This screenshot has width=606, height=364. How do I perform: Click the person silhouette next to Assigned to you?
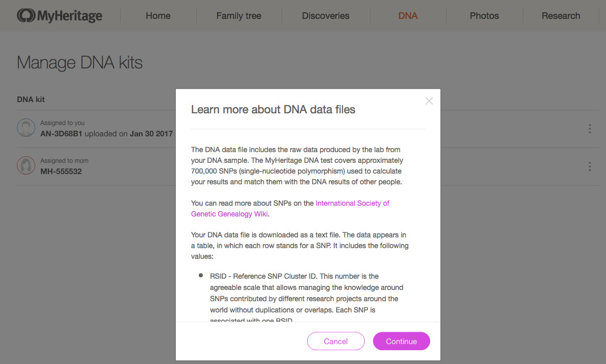26,128
